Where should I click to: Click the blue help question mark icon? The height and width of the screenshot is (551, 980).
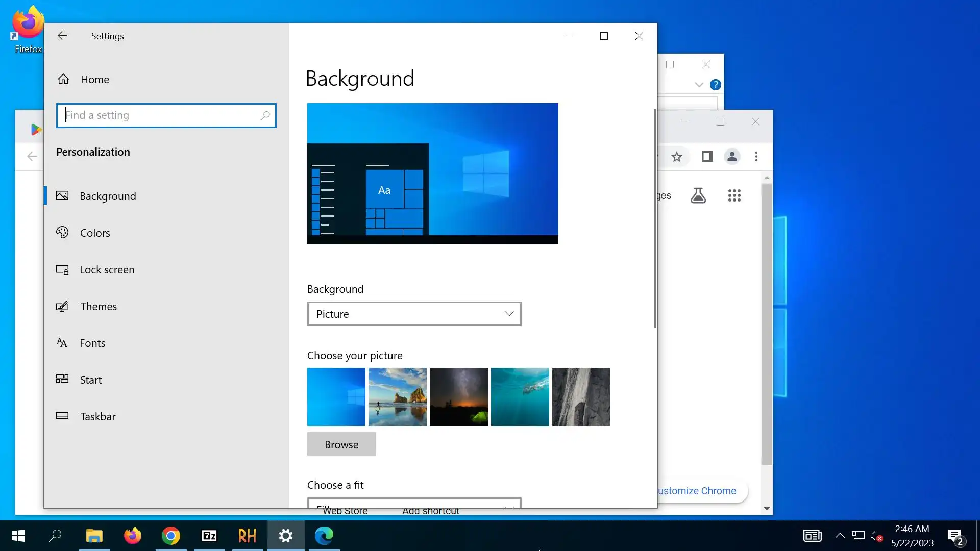pos(716,85)
